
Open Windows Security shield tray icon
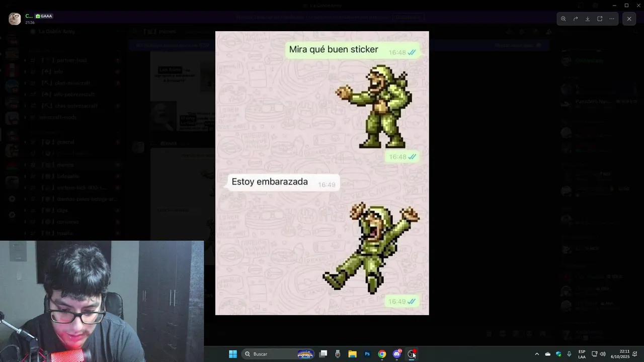coord(558,354)
